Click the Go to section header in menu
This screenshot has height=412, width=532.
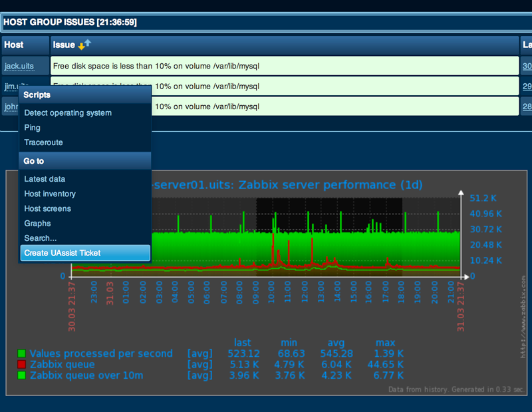[x=85, y=161]
